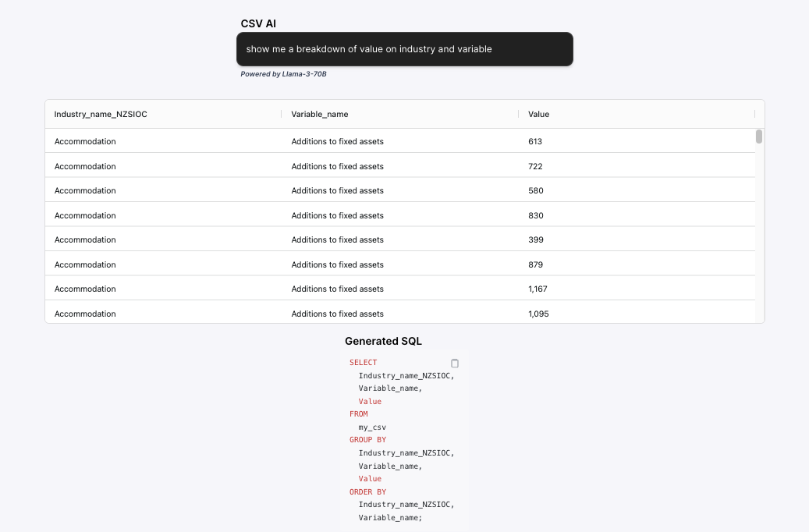Grab the table's vertical scrollbar thumb
Screen dimensions: 809x532
click(x=759, y=137)
